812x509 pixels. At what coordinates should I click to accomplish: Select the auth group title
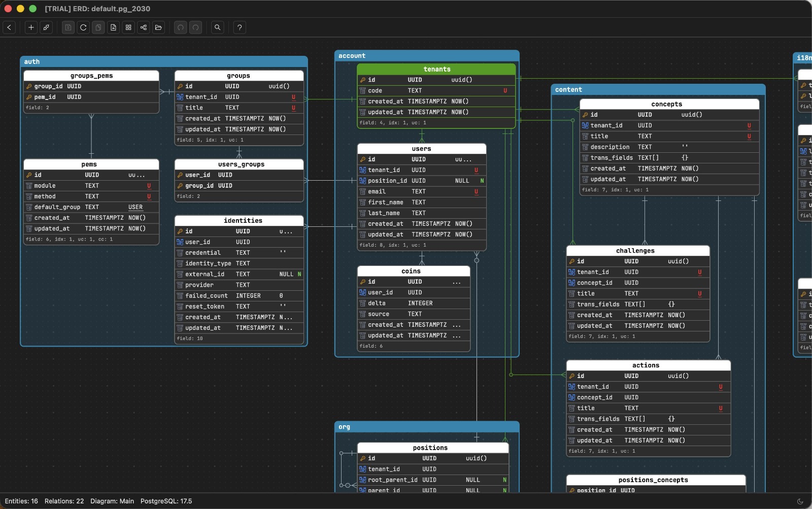(x=32, y=61)
